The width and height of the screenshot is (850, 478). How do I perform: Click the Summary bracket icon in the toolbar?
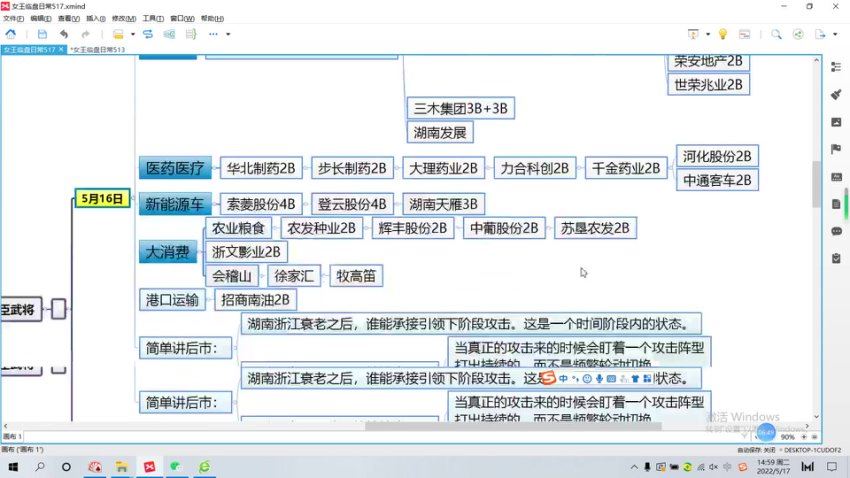pos(191,34)
